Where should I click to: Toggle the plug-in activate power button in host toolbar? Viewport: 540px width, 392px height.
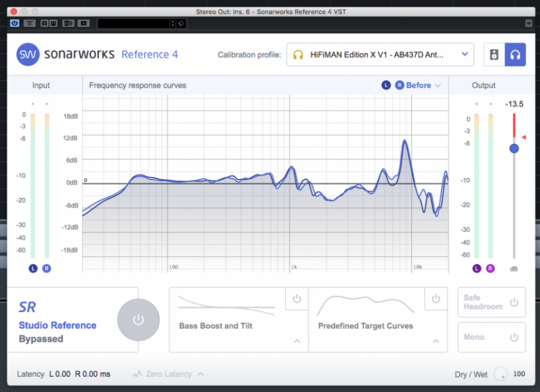click(14, 23)
